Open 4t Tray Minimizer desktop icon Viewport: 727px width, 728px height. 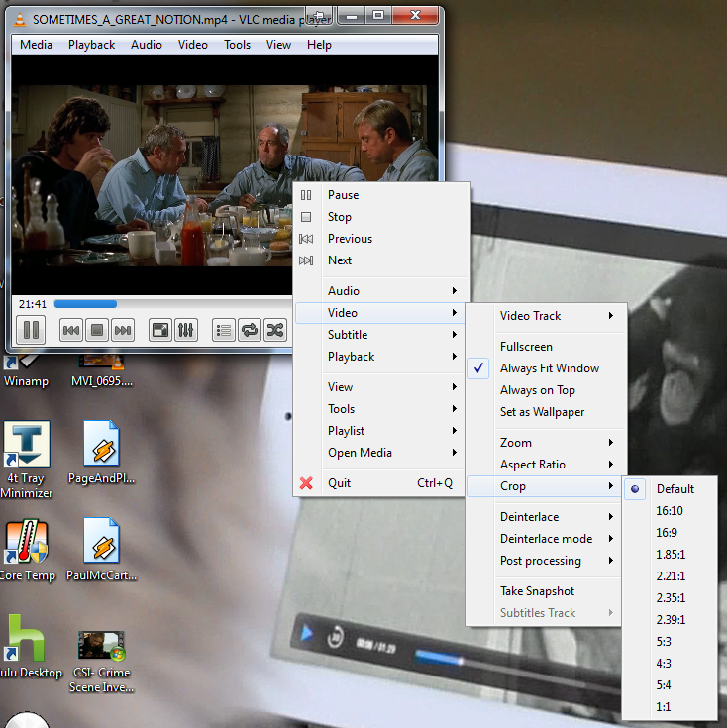[27, 460]
